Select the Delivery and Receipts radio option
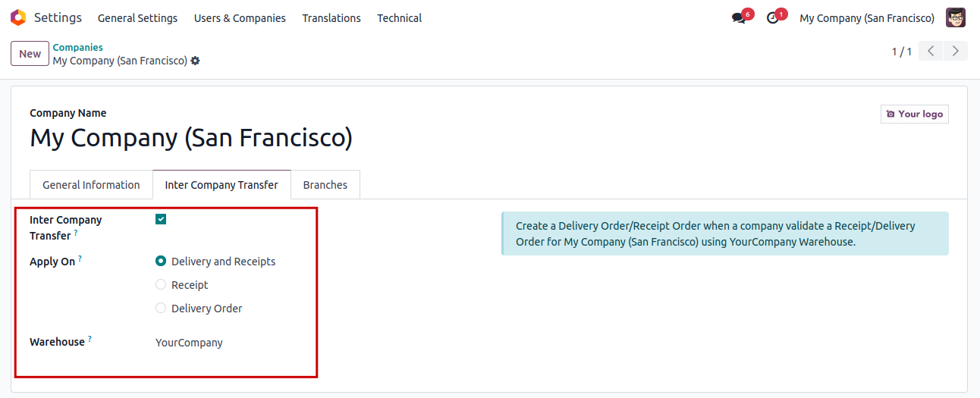980x398 pixels. 161,262
